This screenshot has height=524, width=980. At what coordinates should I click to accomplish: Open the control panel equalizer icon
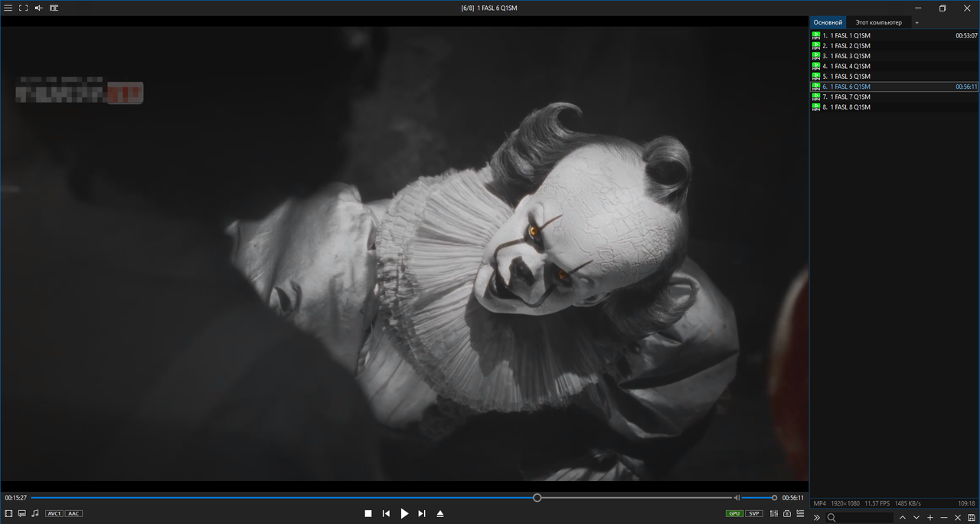coord(774,513)
